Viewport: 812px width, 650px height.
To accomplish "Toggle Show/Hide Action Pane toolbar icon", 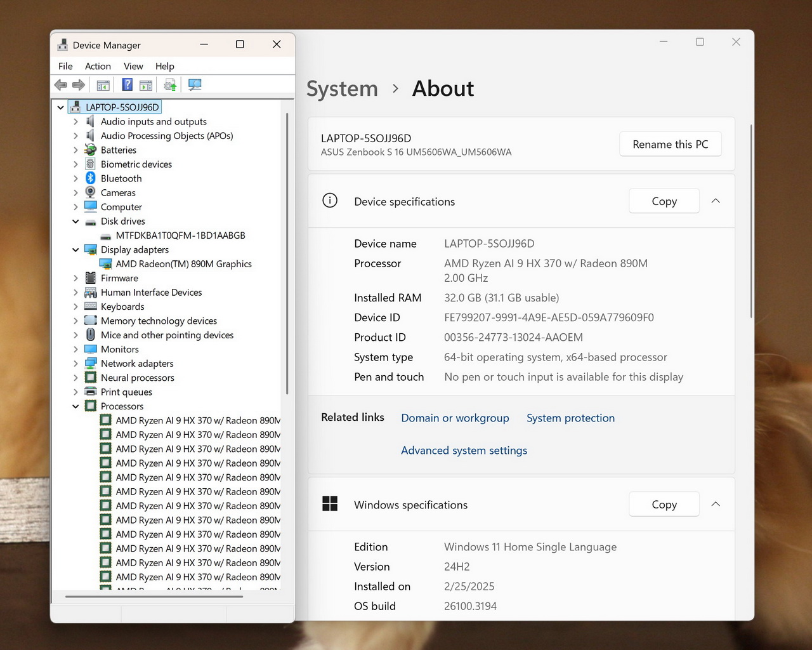I will pos(146,84).
